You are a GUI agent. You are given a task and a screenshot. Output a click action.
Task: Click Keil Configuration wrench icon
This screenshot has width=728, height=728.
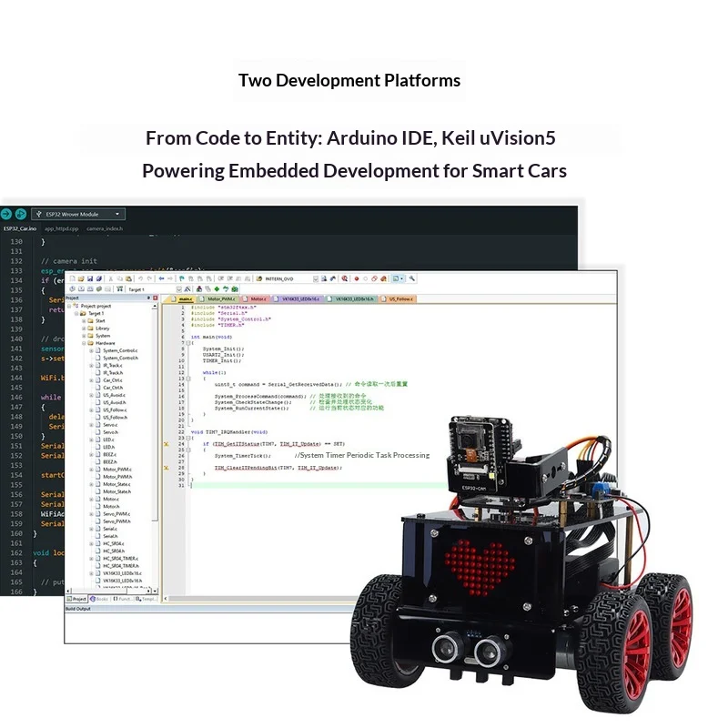[412, 278]
